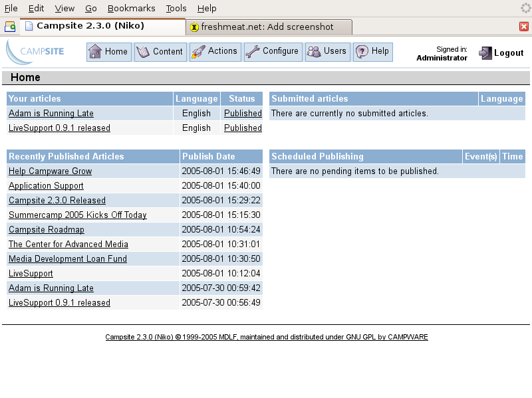Click the Time column header
This screenshot has height=398, width=532.
[513, 156]
